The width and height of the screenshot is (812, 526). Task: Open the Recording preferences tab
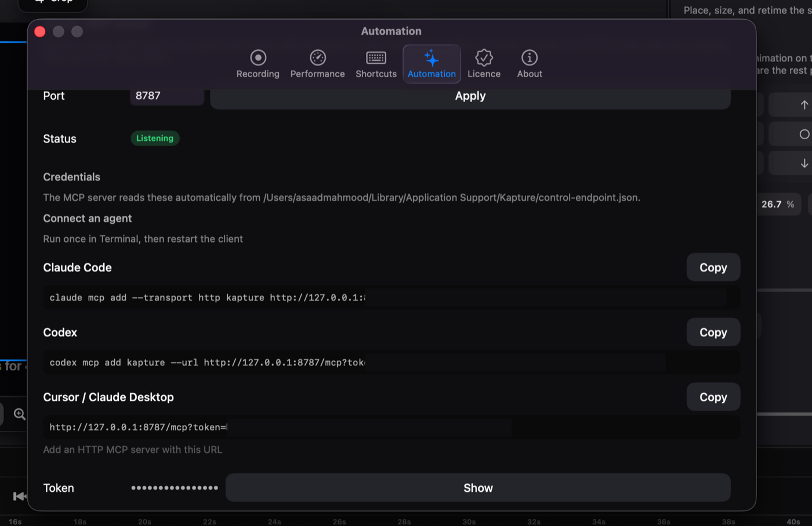[x=258, y=64]
